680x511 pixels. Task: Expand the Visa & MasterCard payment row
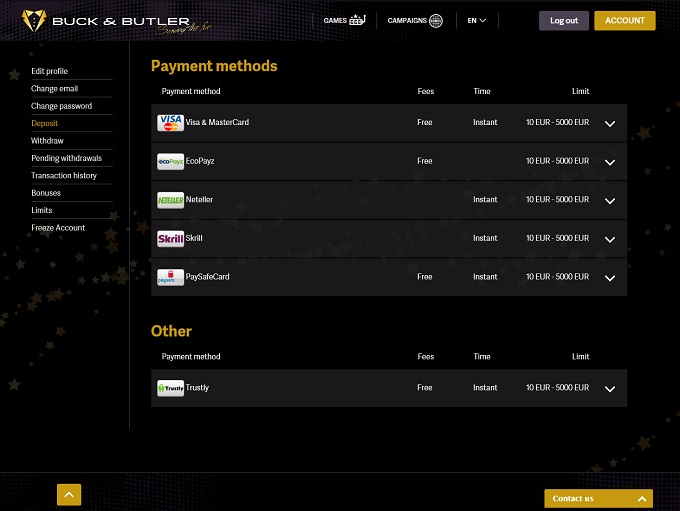pyautogui.click(x=610, y=124)
